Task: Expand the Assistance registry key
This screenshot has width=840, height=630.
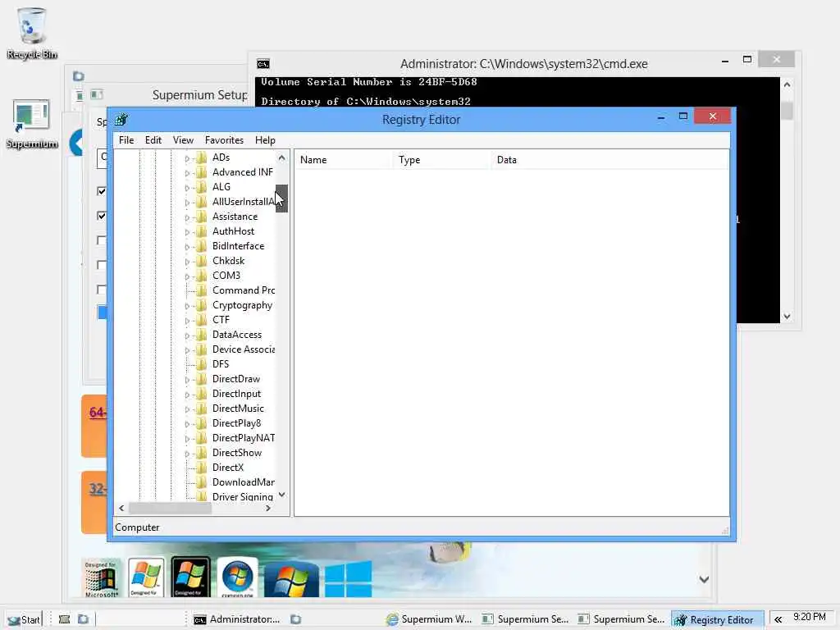Action: point(187,217)
